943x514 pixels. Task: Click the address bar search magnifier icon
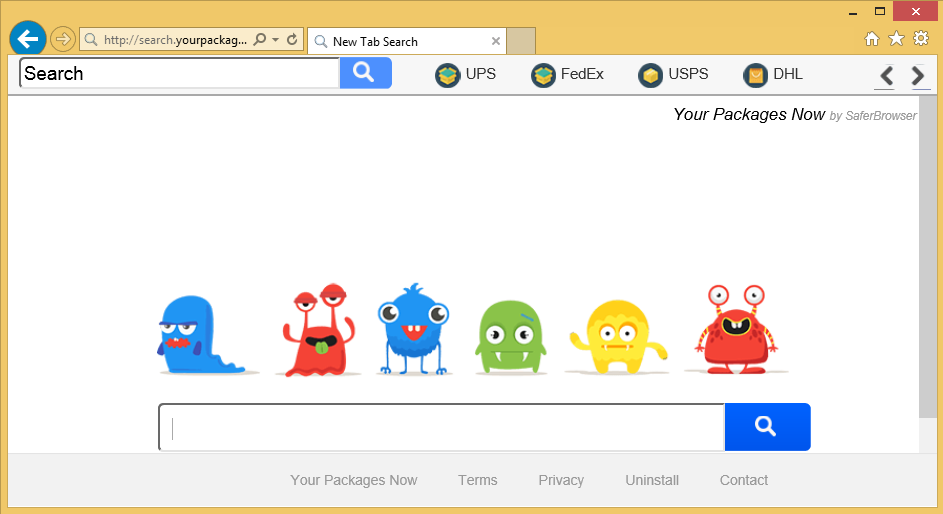260,40
